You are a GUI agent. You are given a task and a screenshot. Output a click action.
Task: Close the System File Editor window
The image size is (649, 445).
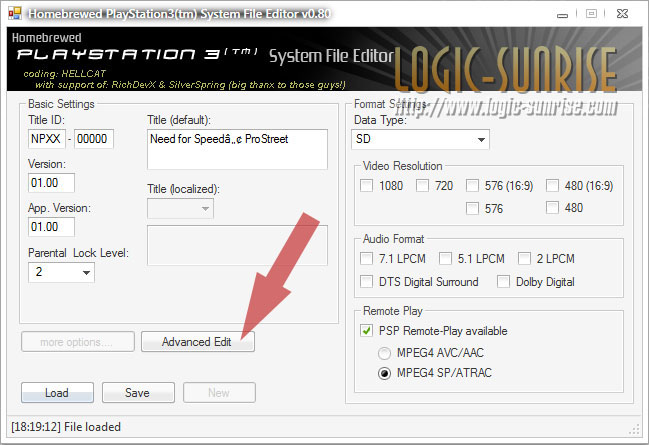click(x=622, y=14)
